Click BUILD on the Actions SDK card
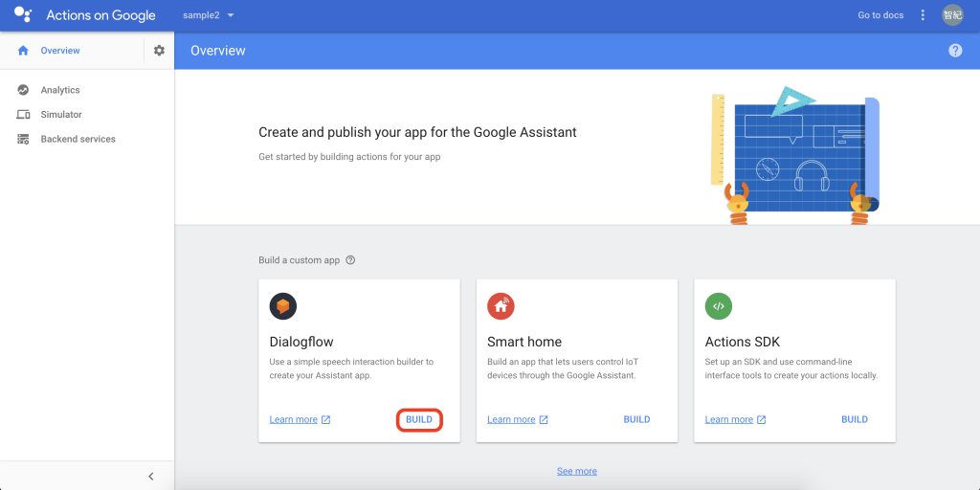 (x=855, y=419)
